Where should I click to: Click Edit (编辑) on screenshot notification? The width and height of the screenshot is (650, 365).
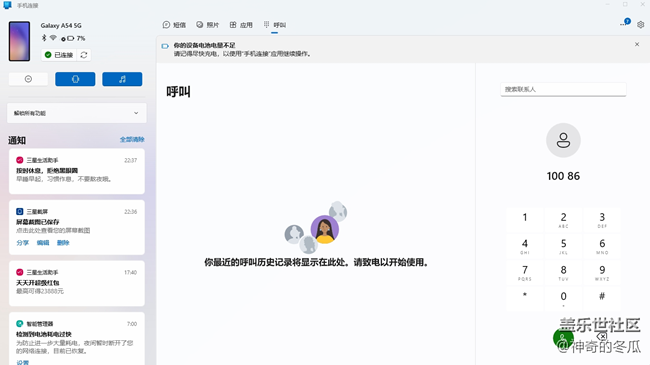point(43,243)
